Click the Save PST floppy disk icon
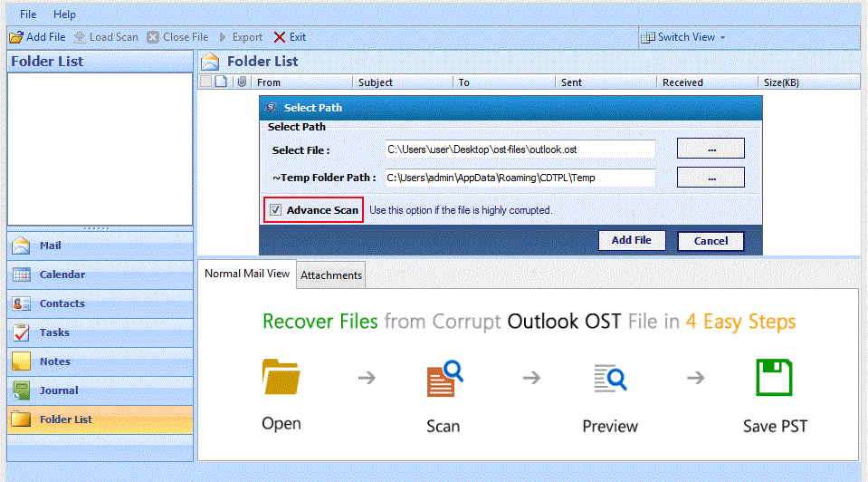The height and width of the screenshot is (482, 868). point(774,377)
